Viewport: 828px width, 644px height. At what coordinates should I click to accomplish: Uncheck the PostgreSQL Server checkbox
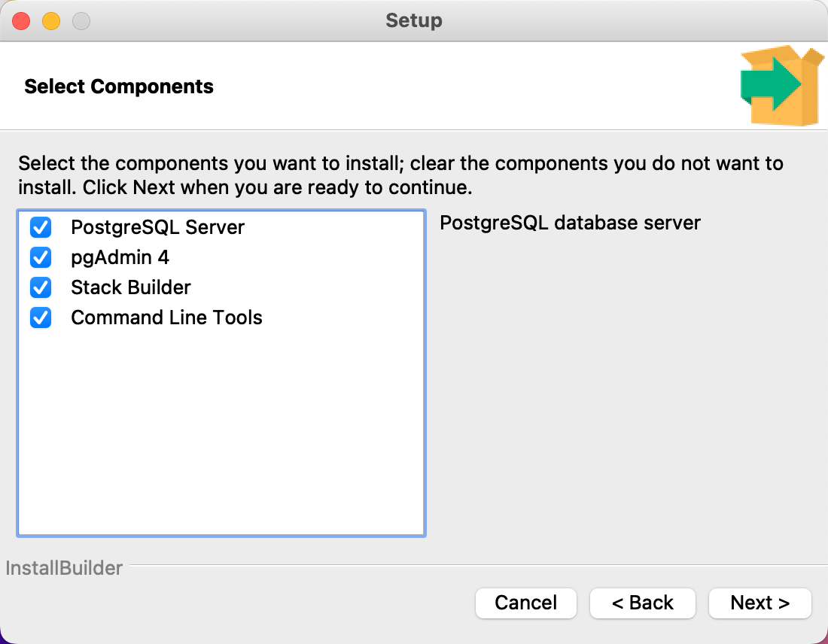point(41,227)
